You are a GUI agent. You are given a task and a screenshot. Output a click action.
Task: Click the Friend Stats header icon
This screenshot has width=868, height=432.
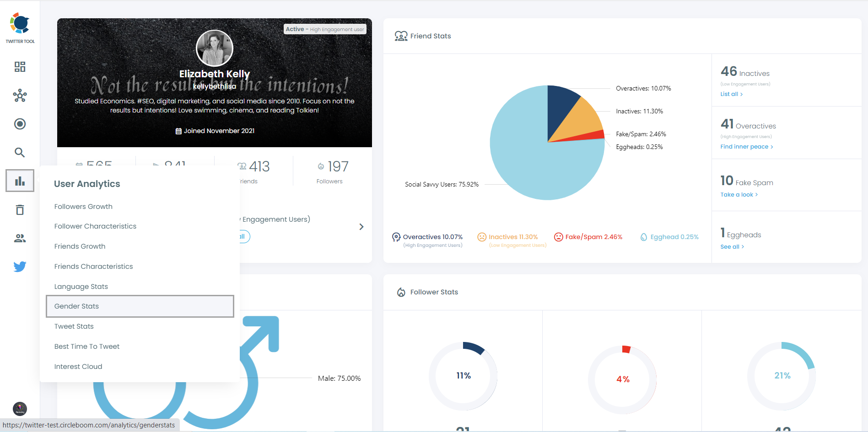[x=401, y=36]
